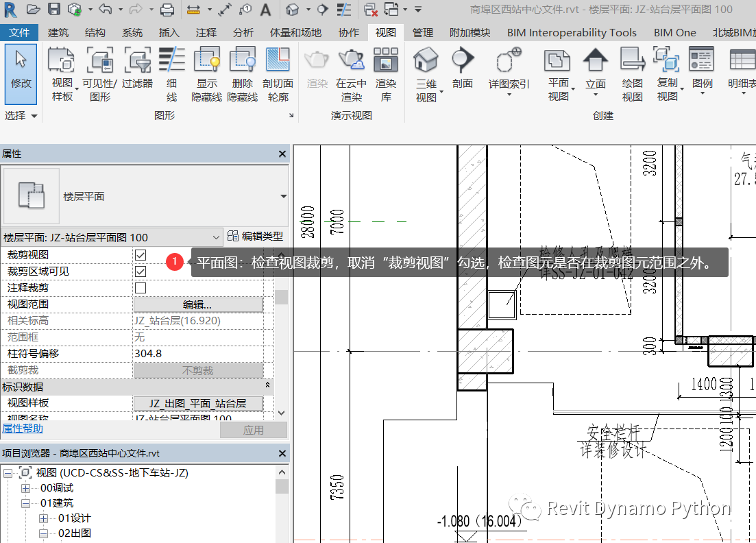
Task: Check the 注释裁剪 checkbox
Action: 141,288
